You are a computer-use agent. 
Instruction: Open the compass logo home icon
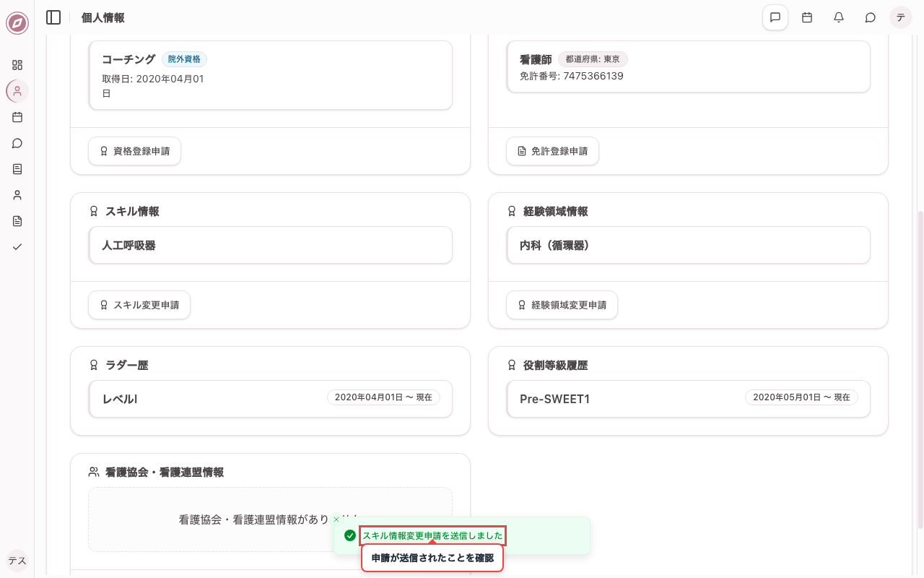(17, 23)
